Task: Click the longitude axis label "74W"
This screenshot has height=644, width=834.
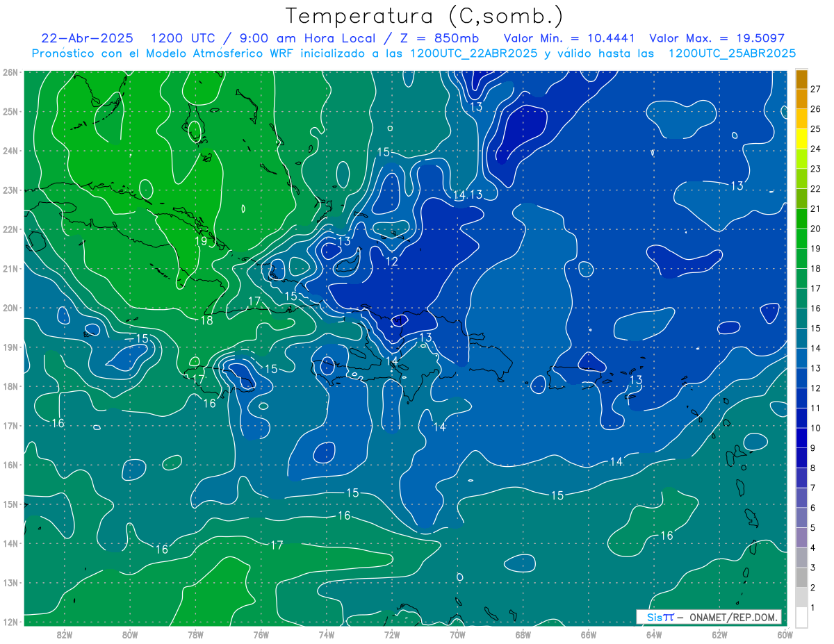Action: click(327, 634)
